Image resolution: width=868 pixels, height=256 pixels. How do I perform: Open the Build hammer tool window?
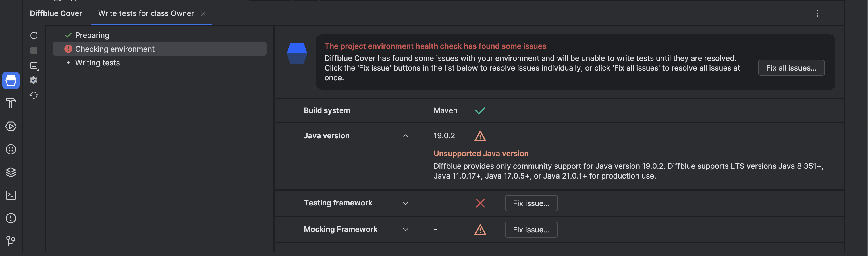coord(11,103)
